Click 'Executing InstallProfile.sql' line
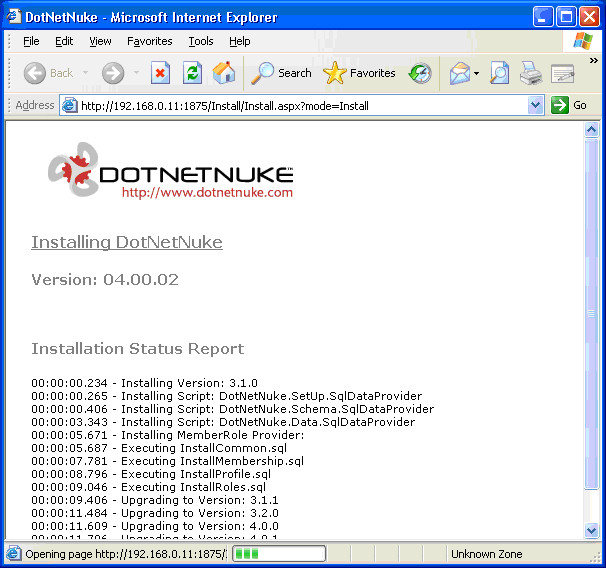 (151, 474)
